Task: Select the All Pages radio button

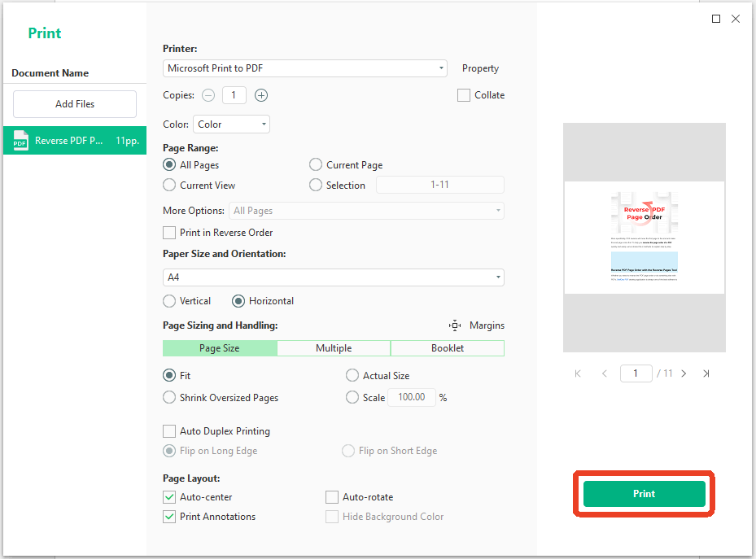Action: coord(169,165)
